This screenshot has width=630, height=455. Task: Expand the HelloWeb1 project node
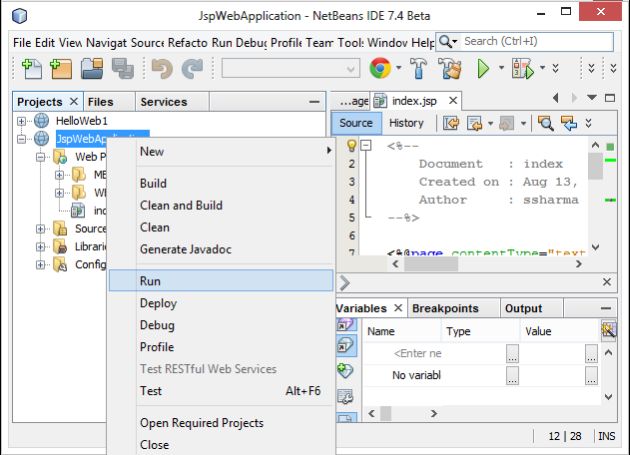click(21, 121)
